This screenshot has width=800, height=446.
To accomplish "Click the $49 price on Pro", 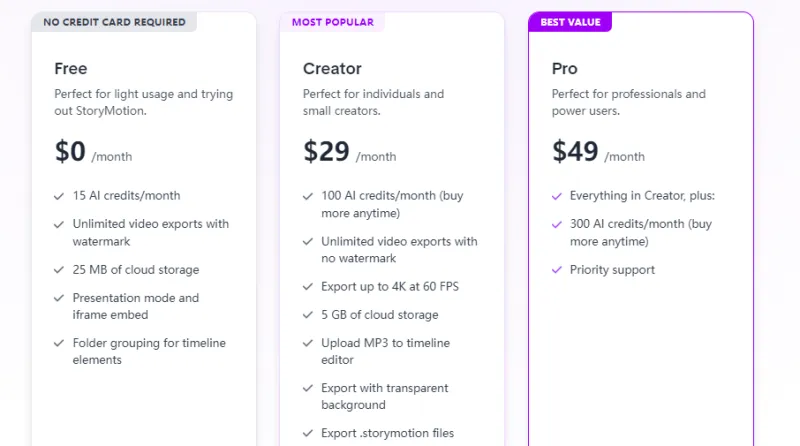I will (575, 152).
